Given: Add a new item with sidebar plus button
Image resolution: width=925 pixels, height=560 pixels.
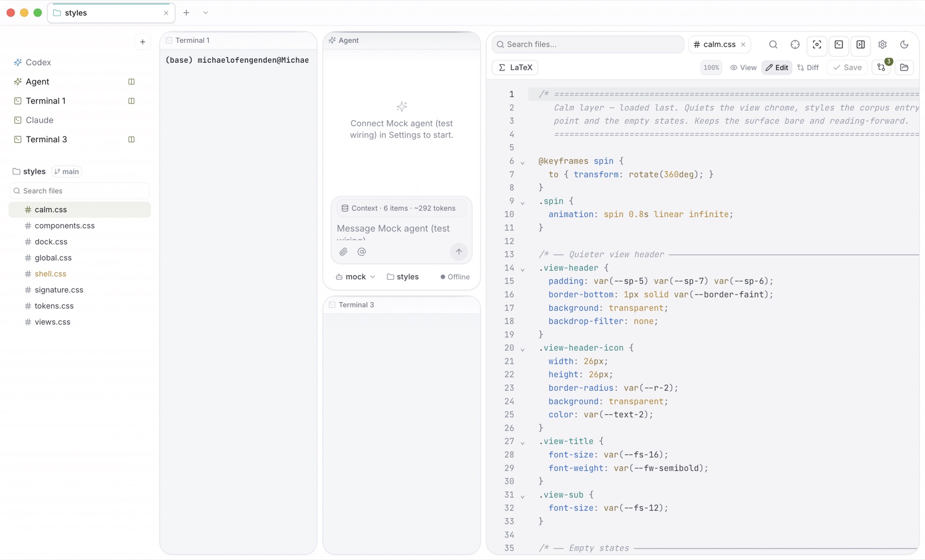Looking at the screenshot, I should point(143,42).
